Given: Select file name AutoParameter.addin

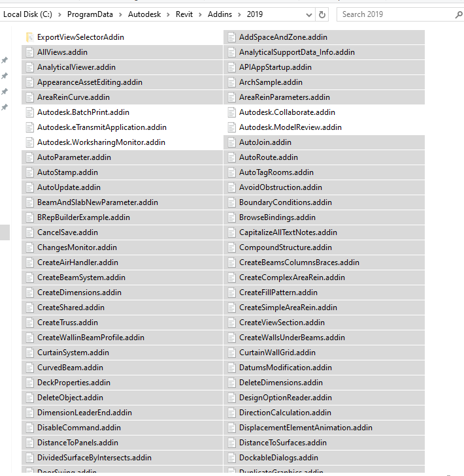Looking at the screenshot, I should pos(74,157).
